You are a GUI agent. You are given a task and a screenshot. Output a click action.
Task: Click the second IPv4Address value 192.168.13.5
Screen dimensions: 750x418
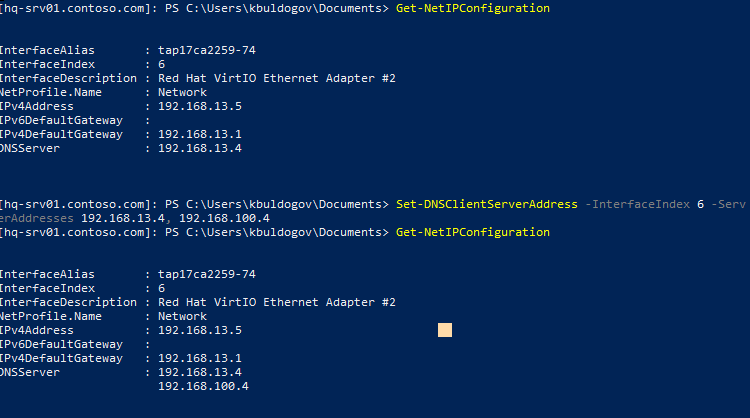click(x=200, y=330)
